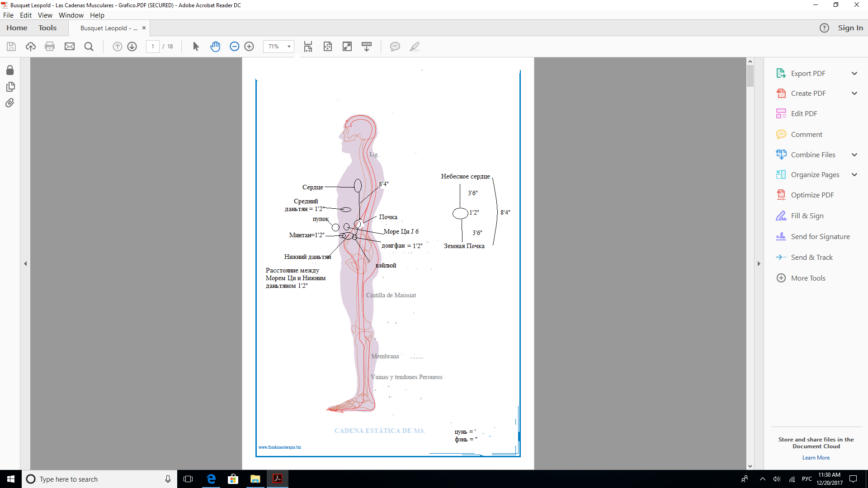The height and width of the screenshot is (488, 868).
Task: Open page thumbnails panel icon
Action: [x=10, y=87]
